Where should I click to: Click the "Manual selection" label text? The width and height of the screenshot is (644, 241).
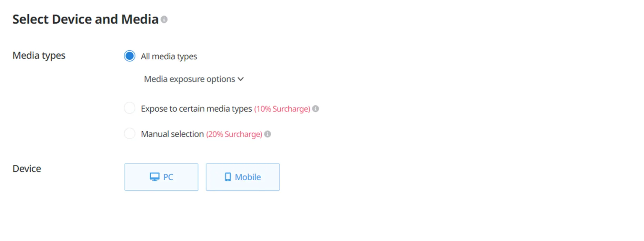172,134
